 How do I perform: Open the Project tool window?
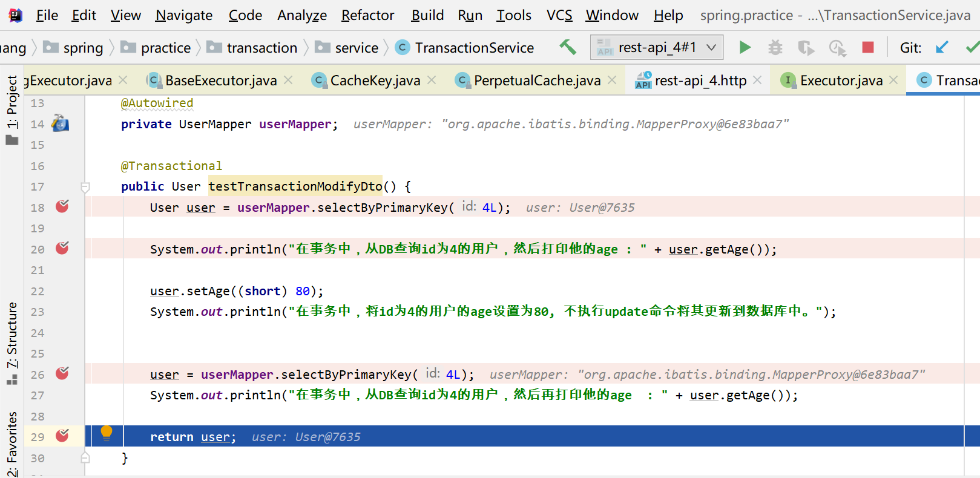tap(12, 109)
